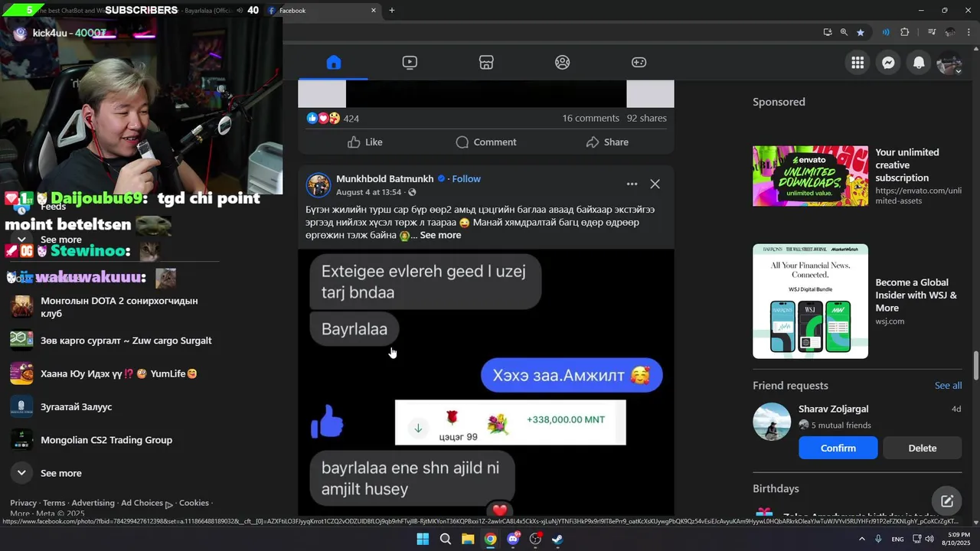Image resolution: width=980 pixels, height=551 pixels.
Task: Expand post text with See more
Action: [x=440, y=235]
